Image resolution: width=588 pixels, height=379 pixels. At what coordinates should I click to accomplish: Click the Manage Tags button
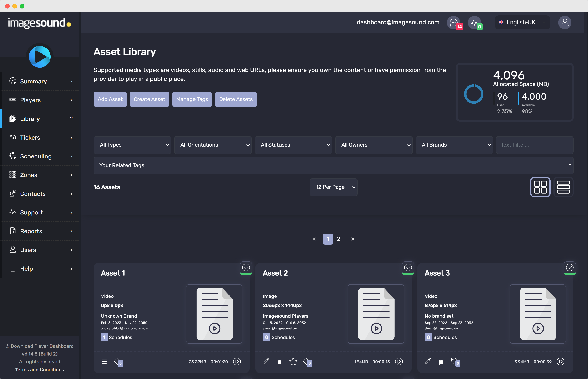click(x=192, y=99)
